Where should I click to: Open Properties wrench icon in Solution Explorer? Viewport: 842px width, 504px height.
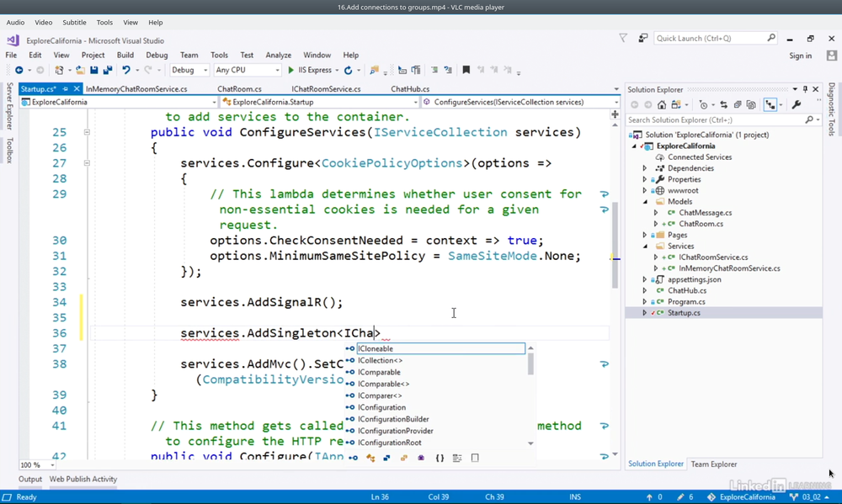point(797,105)
